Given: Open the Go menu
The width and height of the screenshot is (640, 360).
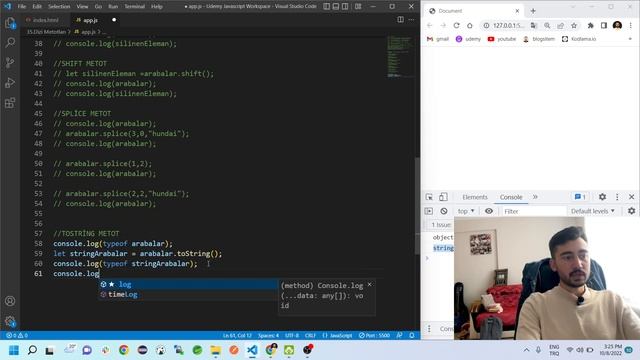Looking at the screenshot, I should (x=98, y=7).
